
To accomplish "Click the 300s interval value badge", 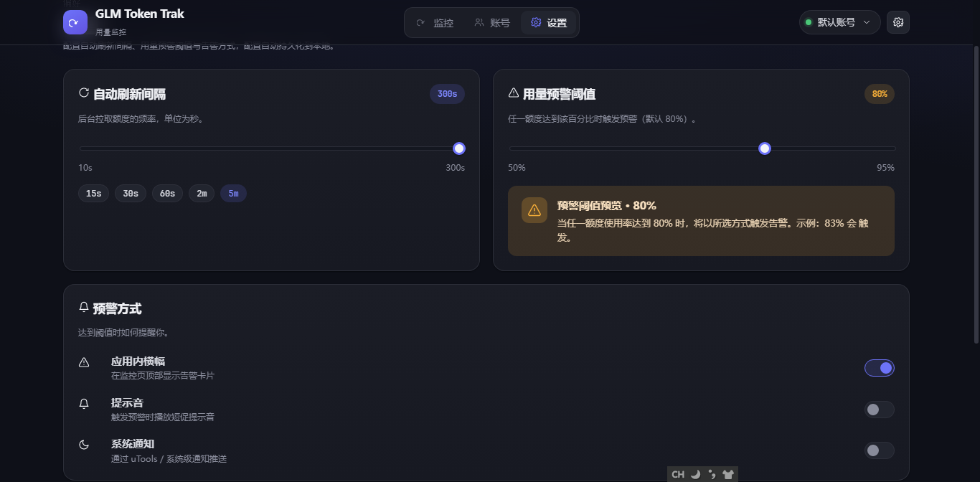I will [x=447, y=94].
